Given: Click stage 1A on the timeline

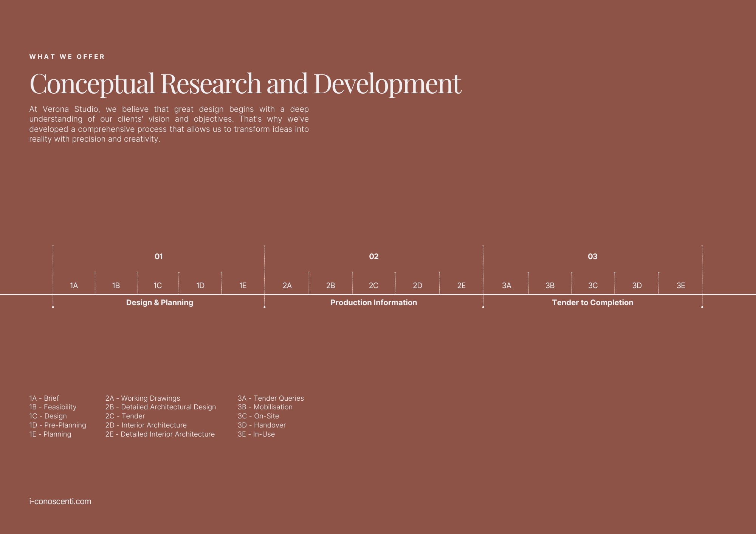Looking at the screenshot, I should pos(74,286).
